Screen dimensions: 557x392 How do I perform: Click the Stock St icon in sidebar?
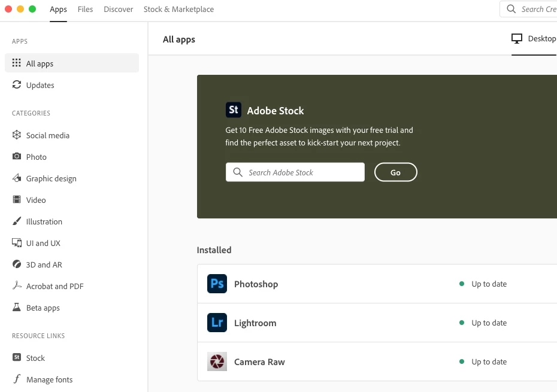tap(17, 357)
